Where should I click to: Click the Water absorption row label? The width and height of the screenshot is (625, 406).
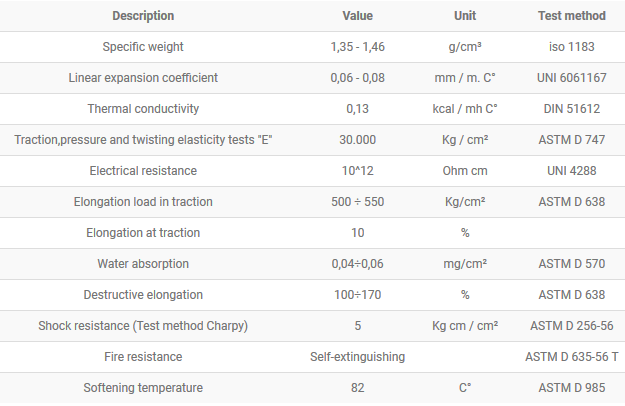pyautogui.click(x=143, y=264)
